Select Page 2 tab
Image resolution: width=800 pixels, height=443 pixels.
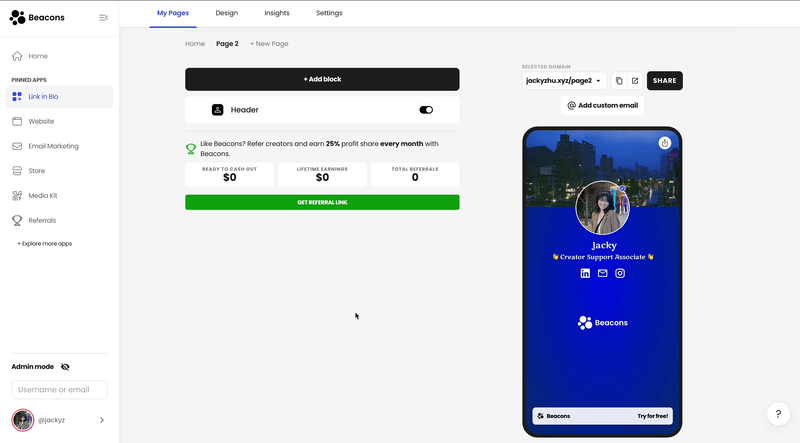click(x=227, y=44)
